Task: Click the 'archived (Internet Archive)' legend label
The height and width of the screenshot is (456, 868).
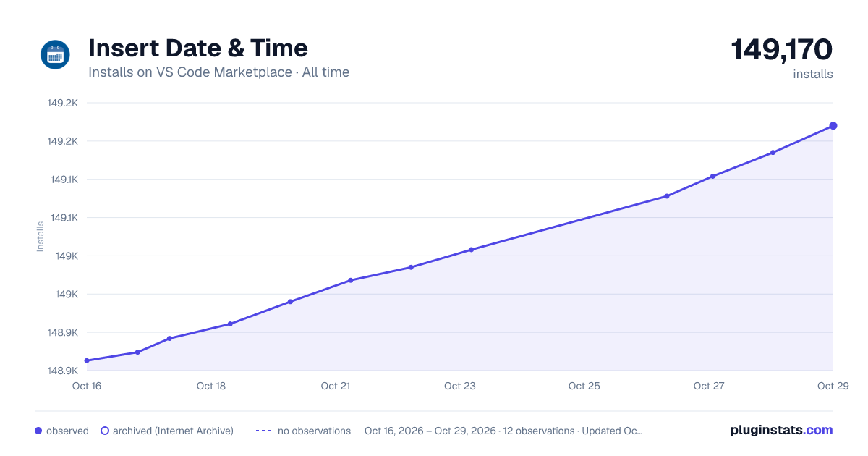Action: point(173,431)
